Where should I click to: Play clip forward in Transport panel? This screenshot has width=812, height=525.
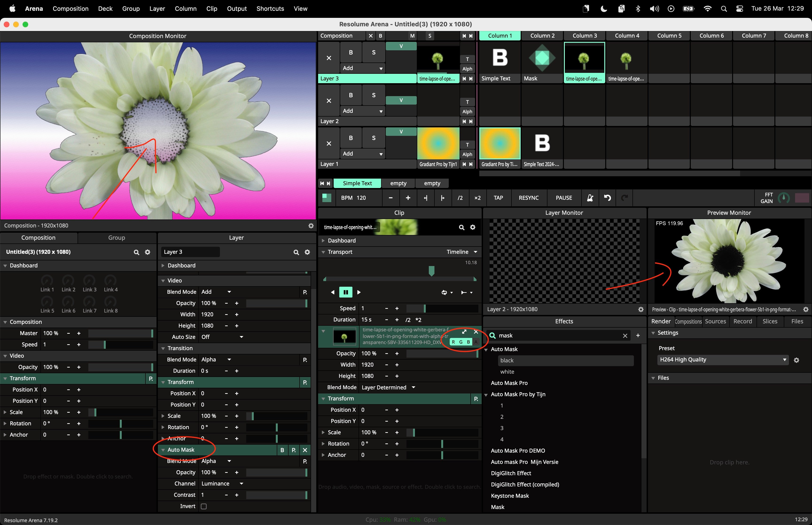click(359, 292)
